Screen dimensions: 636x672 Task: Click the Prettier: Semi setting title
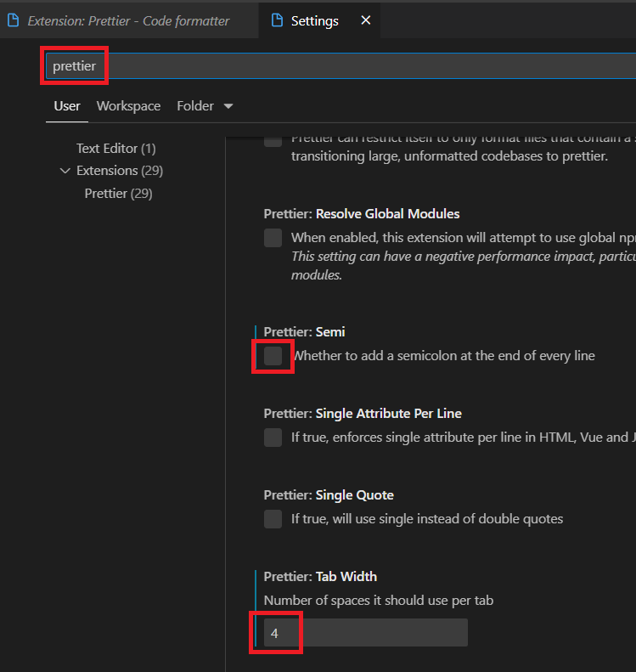click(305, 331)
